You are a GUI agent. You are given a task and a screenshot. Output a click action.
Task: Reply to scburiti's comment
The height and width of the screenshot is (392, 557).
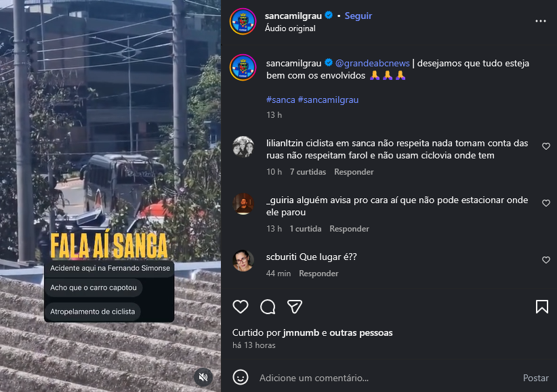click(x=318, y=274)
